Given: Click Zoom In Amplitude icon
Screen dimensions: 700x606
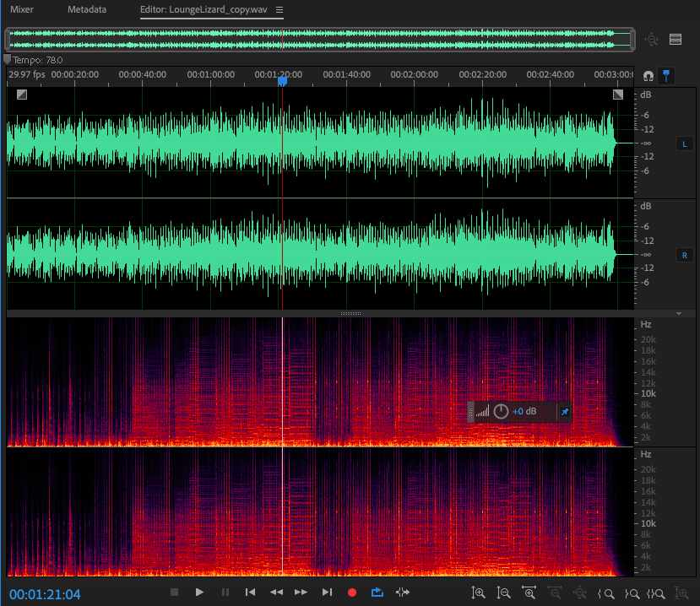Looking at the screenshot, I should coord(478,593).
